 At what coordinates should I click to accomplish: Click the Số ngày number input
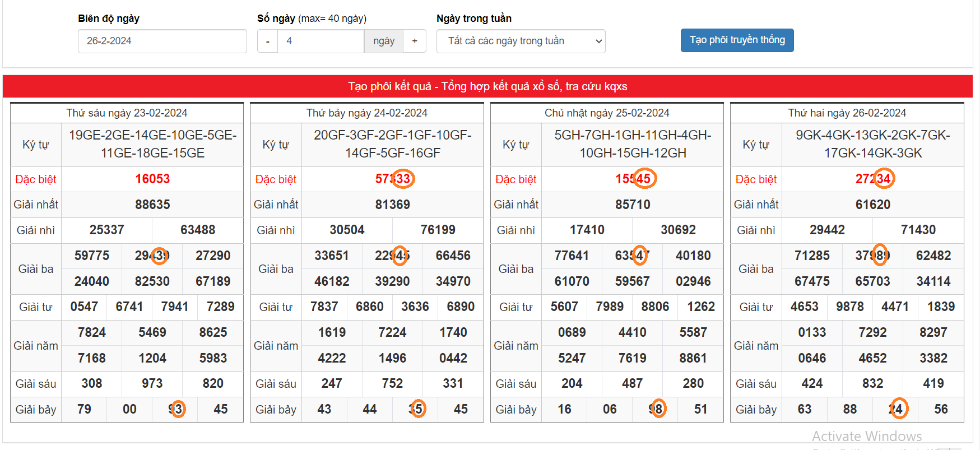321,41
